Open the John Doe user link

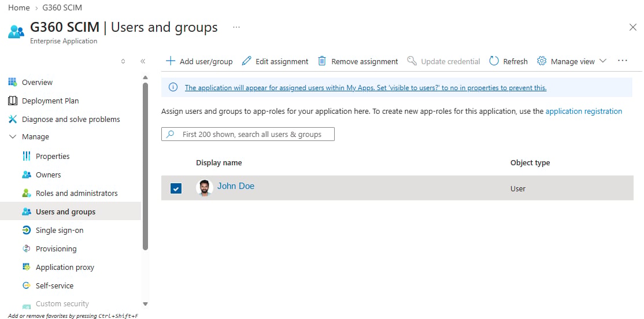tap(236, 186)
